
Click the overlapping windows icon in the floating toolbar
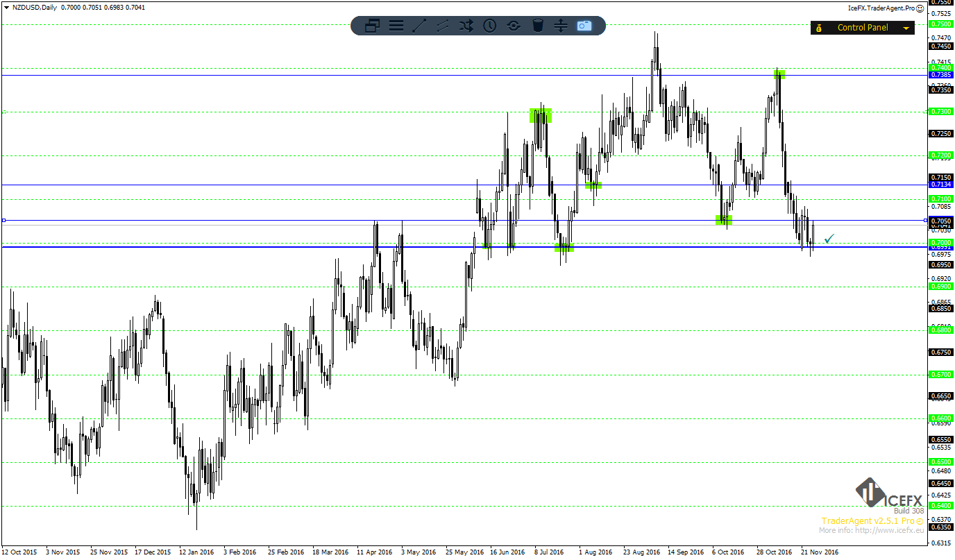tap(372, 26)
